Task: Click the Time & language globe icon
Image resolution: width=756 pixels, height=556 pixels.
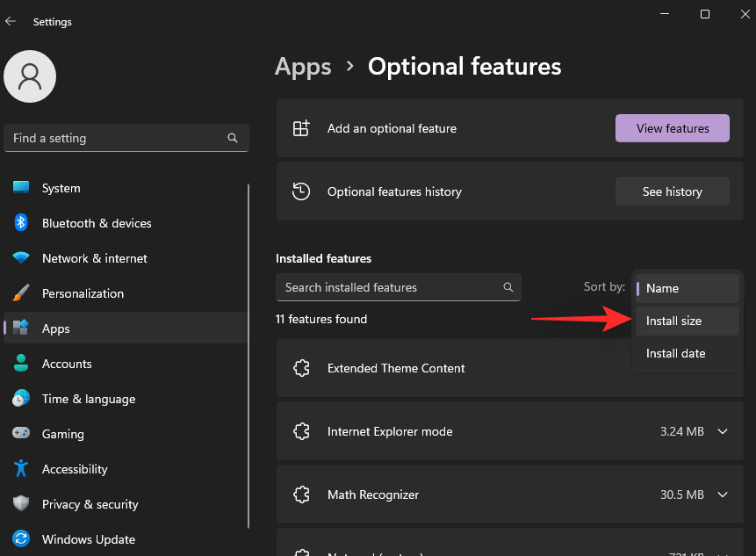Action: (21, 398)
